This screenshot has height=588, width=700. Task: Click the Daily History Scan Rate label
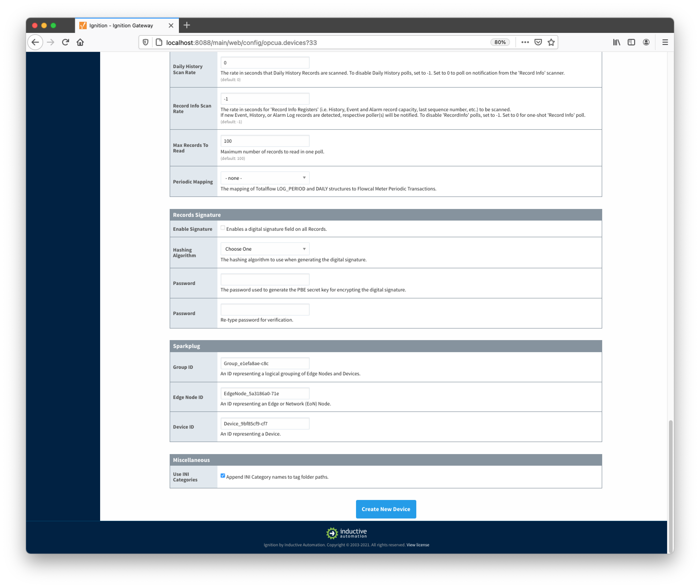(188, 69)
